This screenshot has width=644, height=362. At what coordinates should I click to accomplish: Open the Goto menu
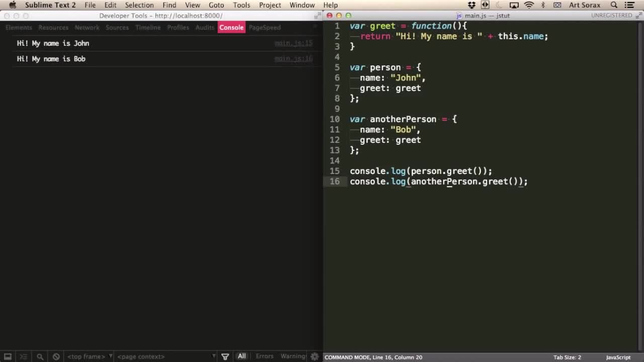point(216,5)
